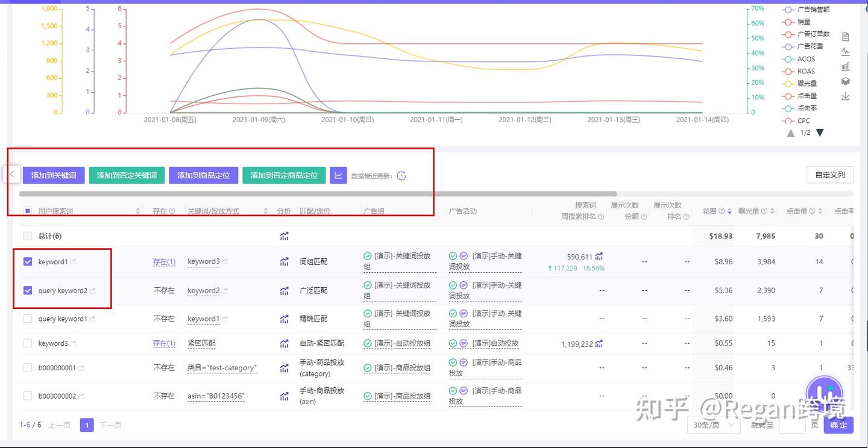Click 添加到关键词 button
The height and width of the screenshot is (448, 868).
pos(54,175)
